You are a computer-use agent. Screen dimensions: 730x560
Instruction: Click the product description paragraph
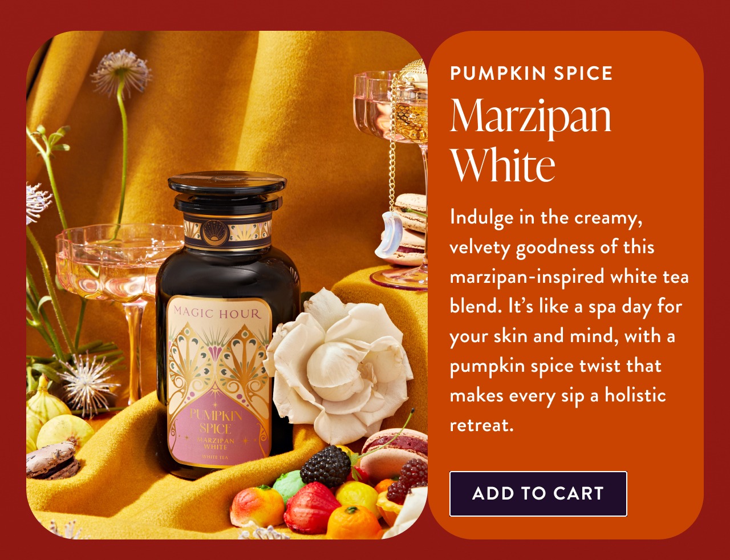(569, 320)
